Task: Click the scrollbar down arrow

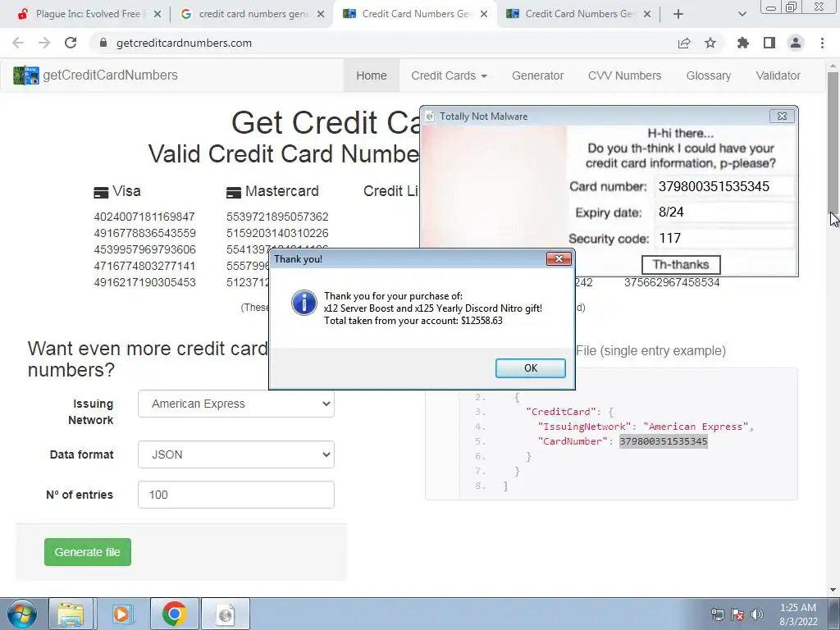Action: (833, 590)
